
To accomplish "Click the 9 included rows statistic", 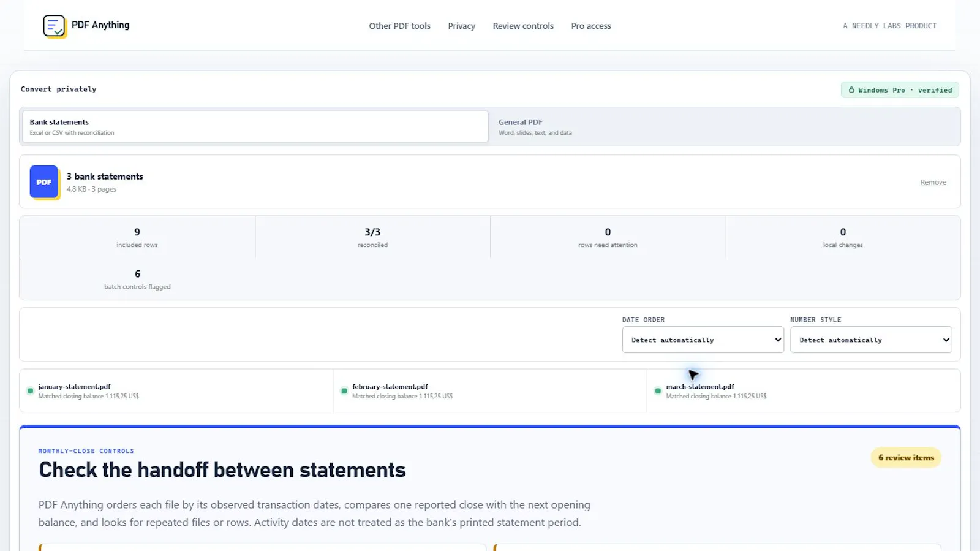I will [137, 237].
